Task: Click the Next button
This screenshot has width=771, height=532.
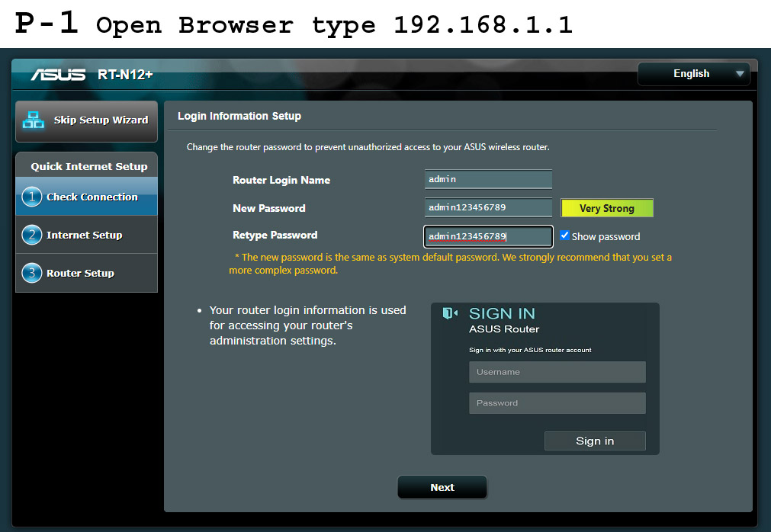Action: click(442, 488)
